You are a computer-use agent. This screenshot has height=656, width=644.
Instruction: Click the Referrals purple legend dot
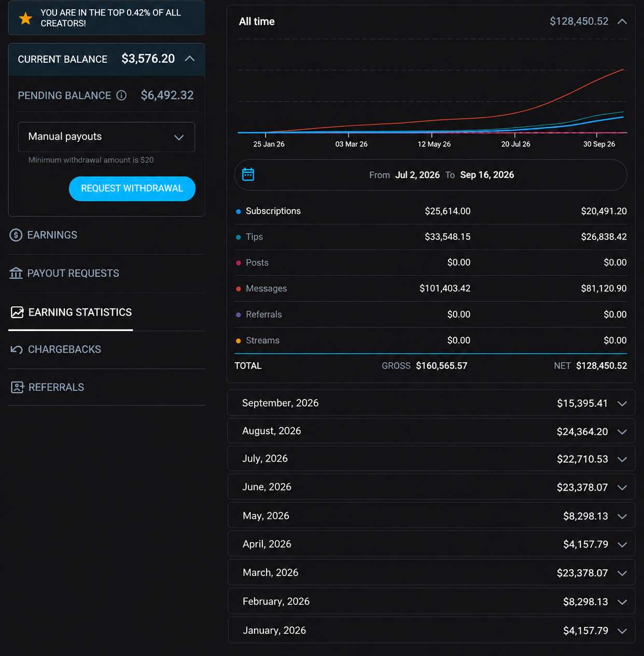tap(239, 315)
